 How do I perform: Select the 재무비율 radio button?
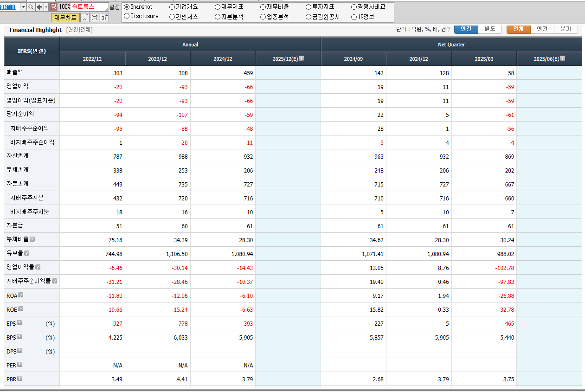[263, 7]
